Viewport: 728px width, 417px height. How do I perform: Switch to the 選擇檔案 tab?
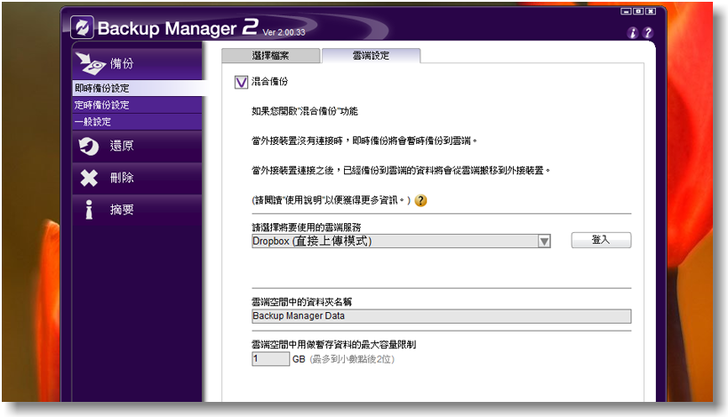271,56
